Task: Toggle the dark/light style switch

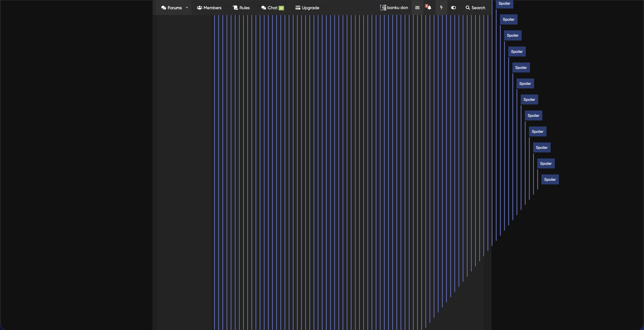Action: (453, 8)
